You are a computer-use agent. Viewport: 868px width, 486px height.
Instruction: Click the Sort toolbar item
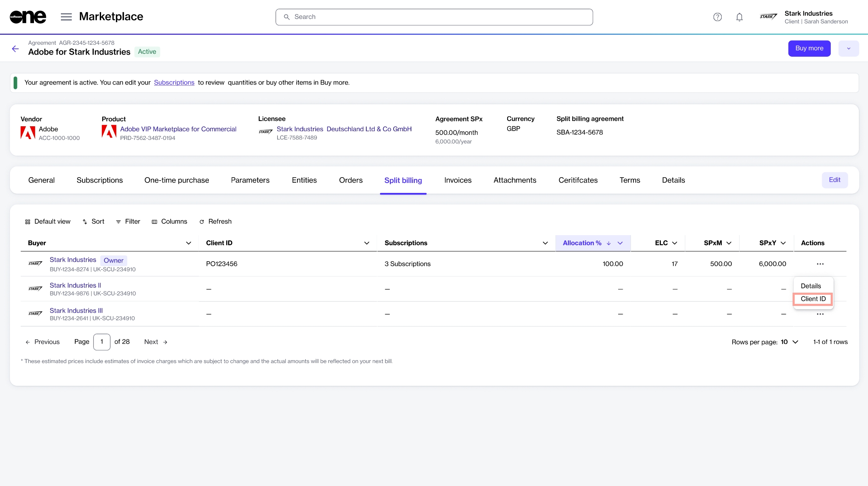pyautogui.click(x=93, y=221)
